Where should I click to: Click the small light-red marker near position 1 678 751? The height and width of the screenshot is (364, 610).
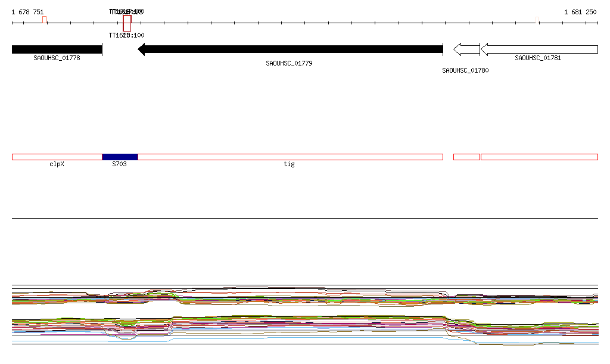click(x=45, y=20)
